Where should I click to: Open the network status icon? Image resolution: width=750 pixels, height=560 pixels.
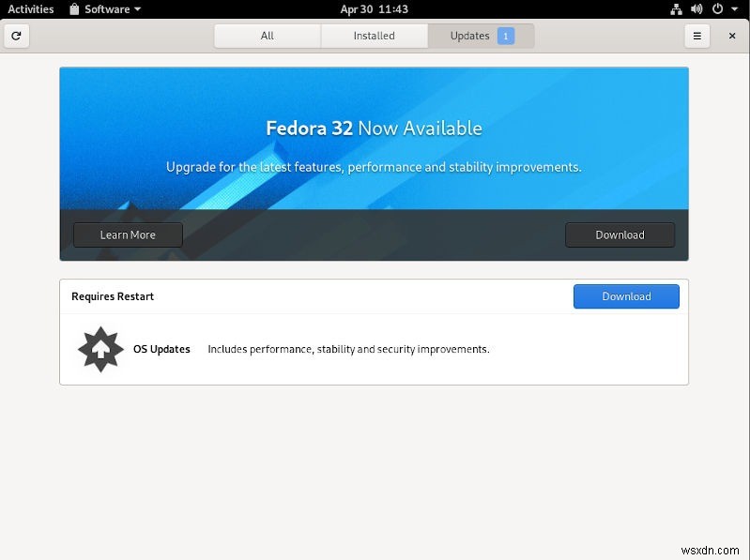click(676, 9)
